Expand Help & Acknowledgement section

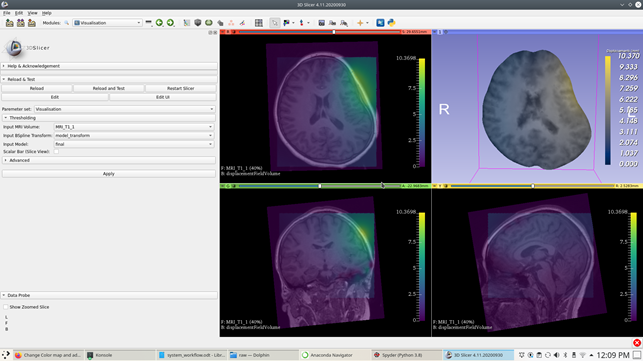click(109, 66)
